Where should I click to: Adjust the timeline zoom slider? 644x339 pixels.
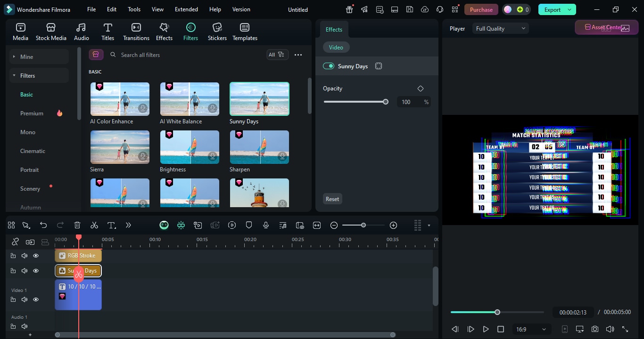(x=363, y=225)
